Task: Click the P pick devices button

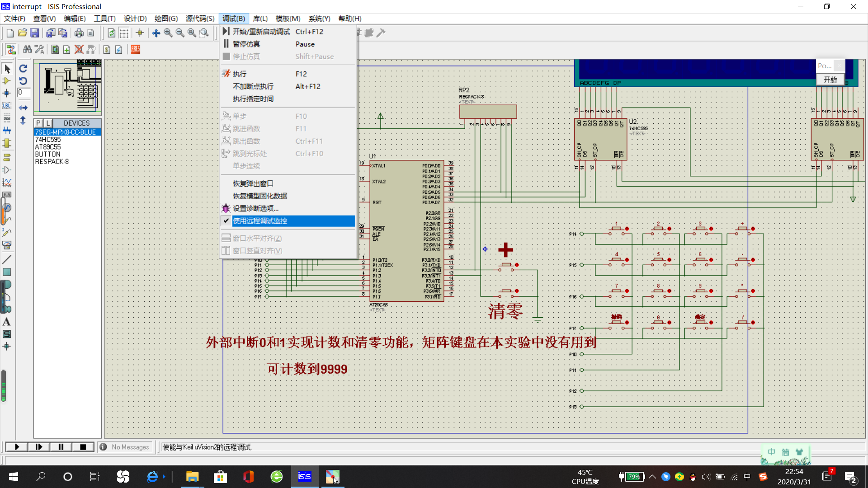Action: [38, 123]
